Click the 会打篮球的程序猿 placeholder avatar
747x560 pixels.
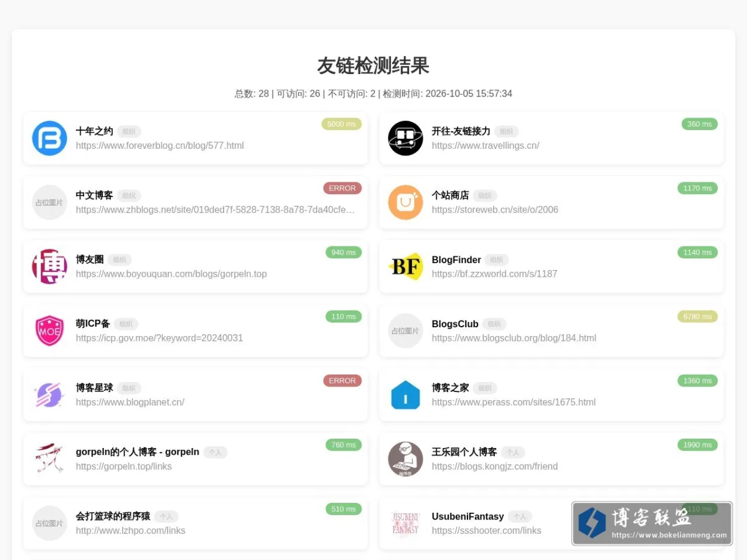(49, 523)
